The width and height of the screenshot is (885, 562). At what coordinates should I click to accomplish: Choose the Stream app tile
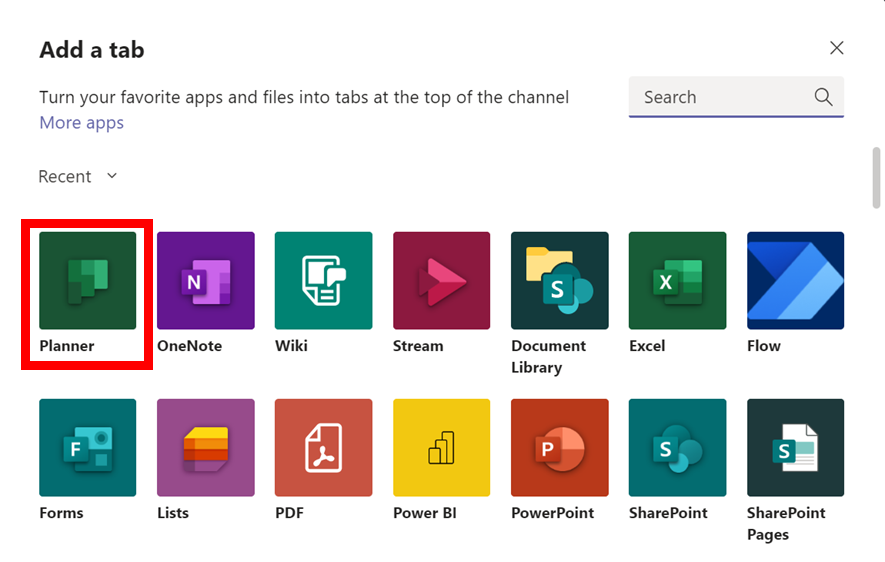[441, 280]
